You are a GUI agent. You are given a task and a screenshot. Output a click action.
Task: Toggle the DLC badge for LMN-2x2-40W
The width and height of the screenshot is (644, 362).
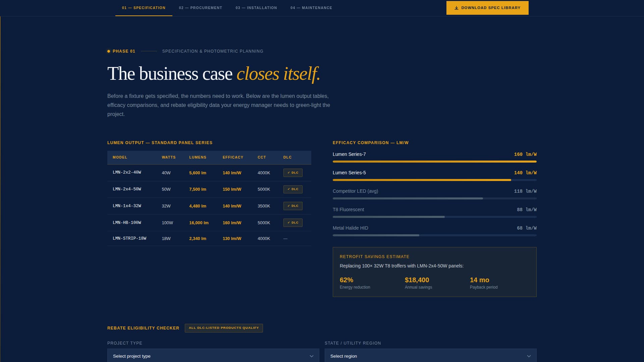(292, 173)
